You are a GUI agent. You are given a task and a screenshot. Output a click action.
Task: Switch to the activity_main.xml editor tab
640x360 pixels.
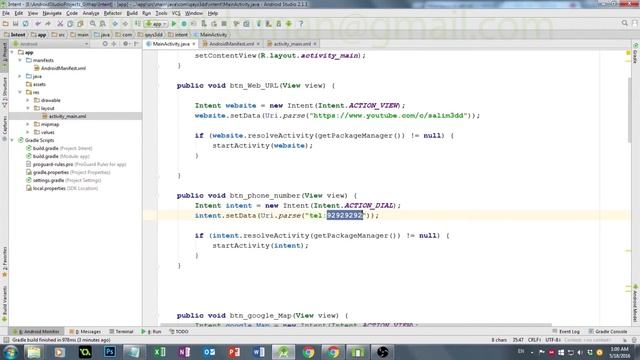pyautogui.click(x=292, y=44)
